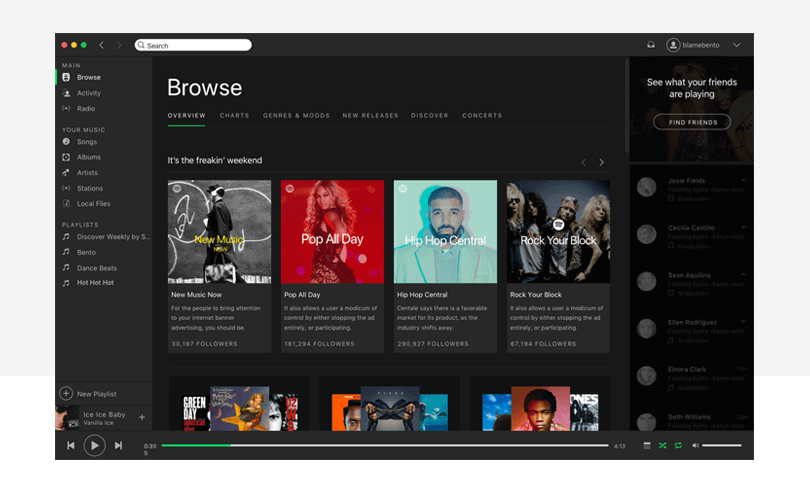Viewport: 810px width, 481px height.
Task: Open the New Music Now cover
Action: 220,231
